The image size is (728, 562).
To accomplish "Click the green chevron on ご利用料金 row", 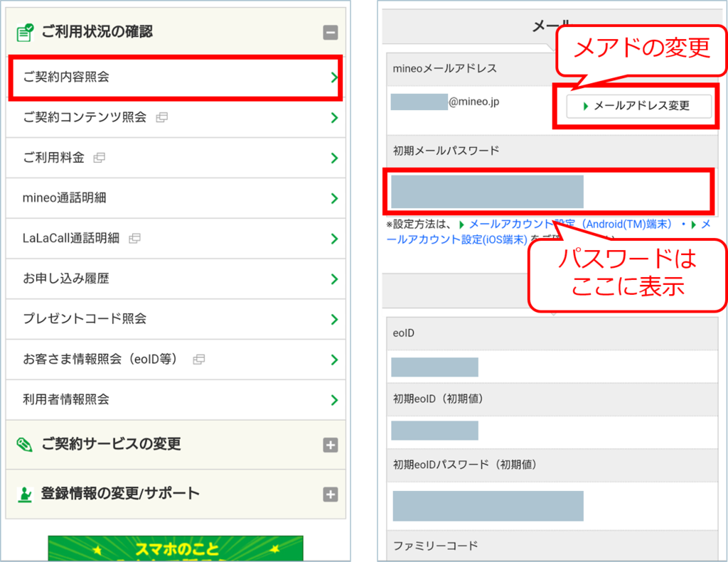I will pos(334,158).
